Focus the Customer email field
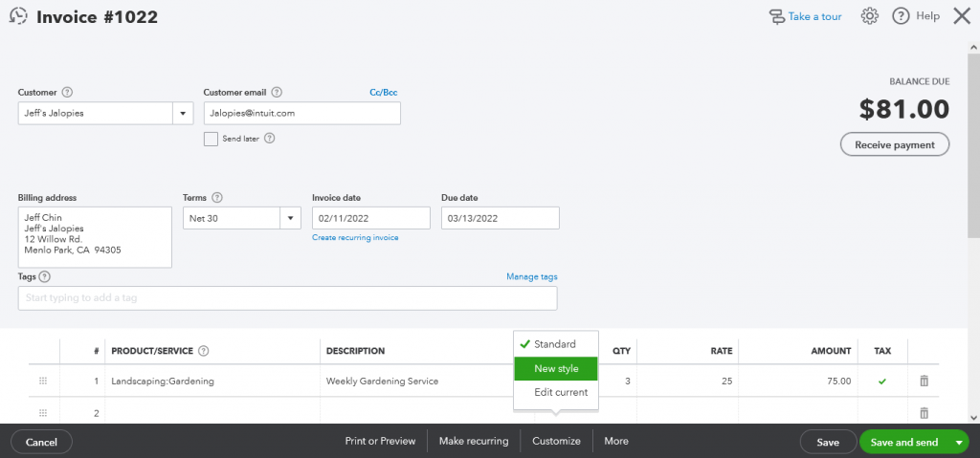The height and width of the screenshot is (458, 980). pyautogui.click(x=301, y=114)
